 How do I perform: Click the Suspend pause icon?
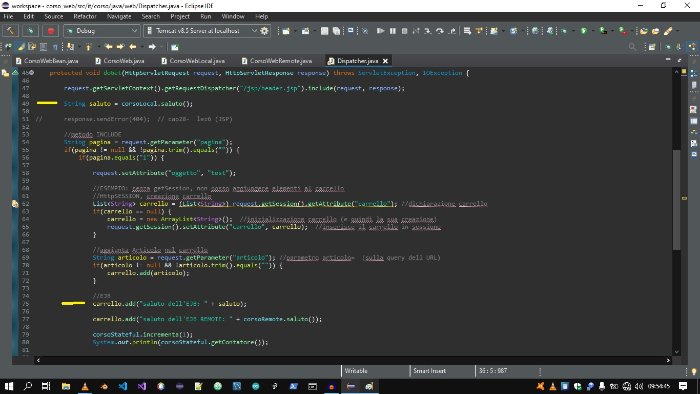392,31
